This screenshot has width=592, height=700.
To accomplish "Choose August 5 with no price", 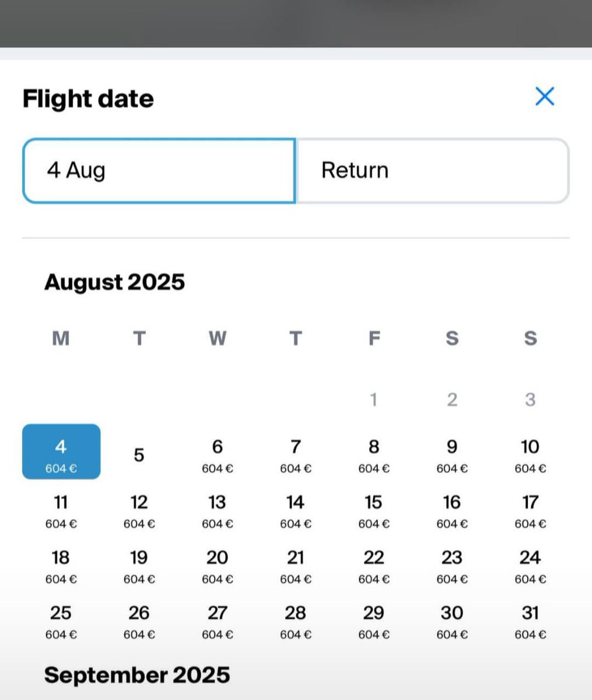I will 139,455.
